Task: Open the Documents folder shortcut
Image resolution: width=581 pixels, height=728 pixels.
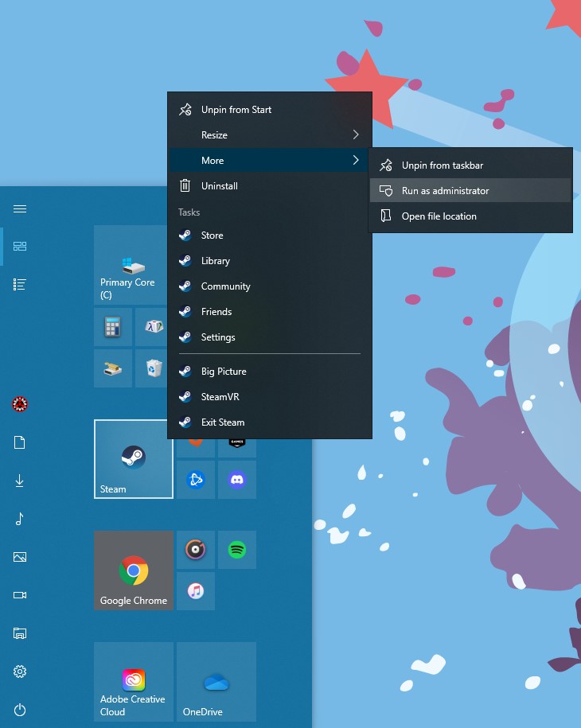Action: pos(20,442)
